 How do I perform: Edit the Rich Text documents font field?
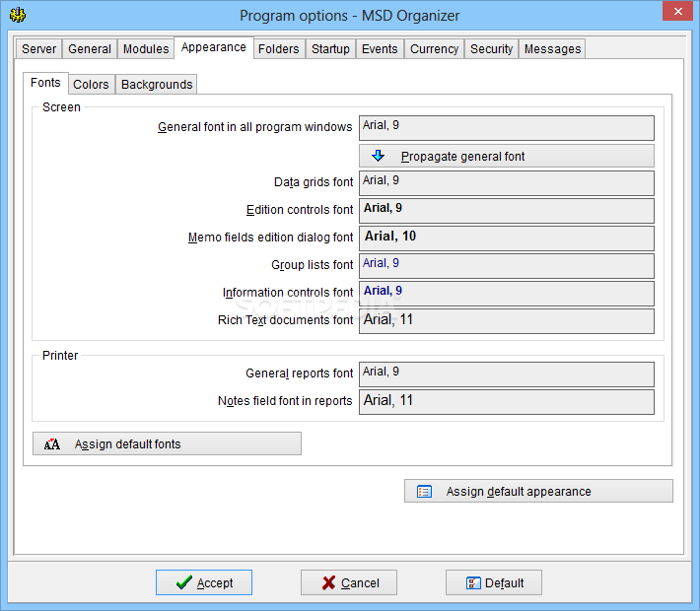click(507, 321)
